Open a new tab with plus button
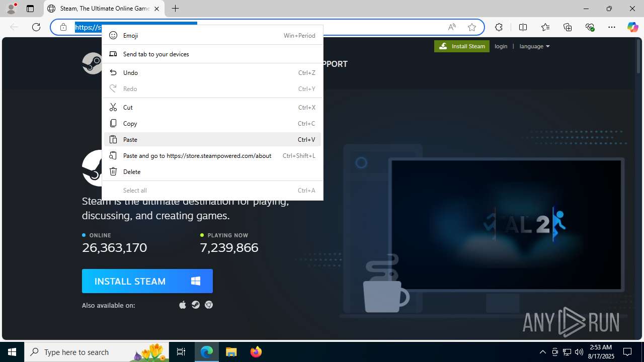 pos(175,9)
